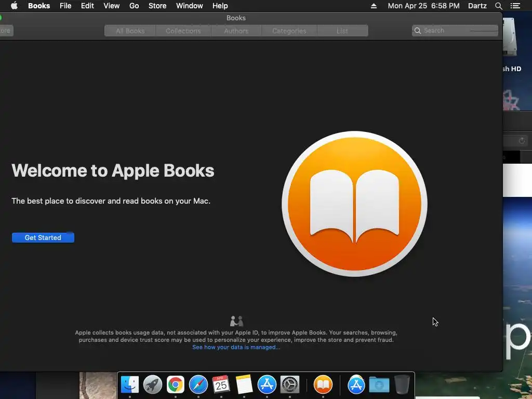Click the Books window title text
The height and width of the screenshot is (399, 532).
pyautogui.click(x=236, y=18)
